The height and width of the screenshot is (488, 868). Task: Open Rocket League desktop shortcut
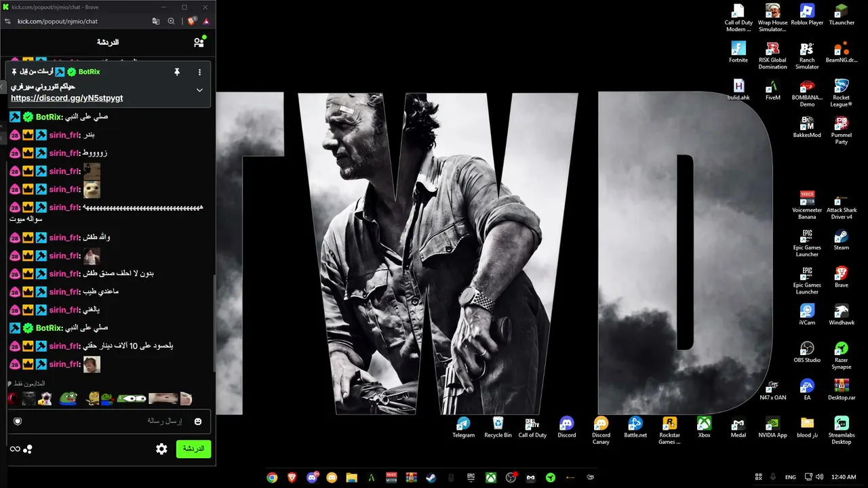point(842,93)
